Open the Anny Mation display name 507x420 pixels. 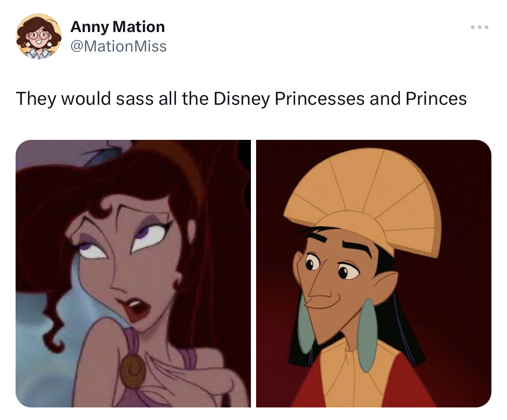(x=118, y=27)
